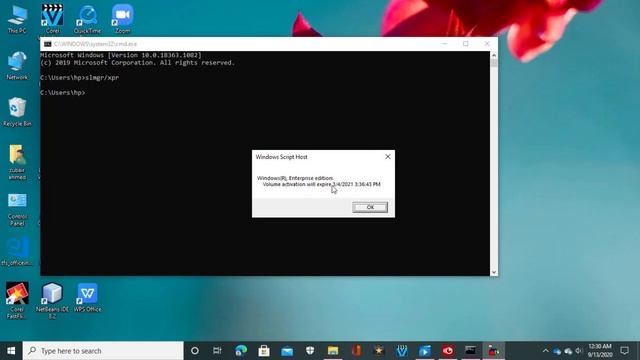Image resolution: width=640 pixels, height=360 pixels.
Task: Open This PC desktop icon
Action: pyautogui.click(x=17, y=19)
